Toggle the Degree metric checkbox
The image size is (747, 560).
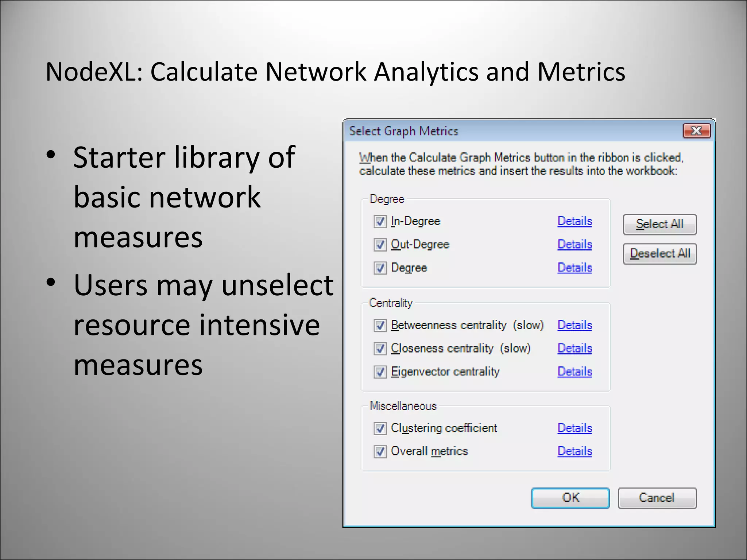[x=380, y=268]
